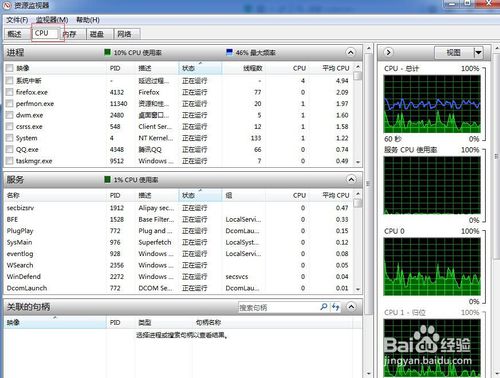Click the refresh handles icon
Image resolution: width=500 pixels, height=378 pixels.
click(335, 307)
